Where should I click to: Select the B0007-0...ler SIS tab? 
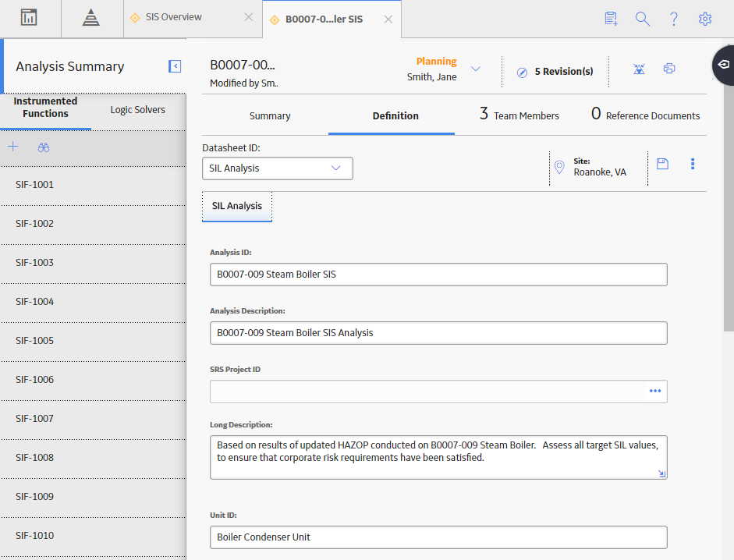pyautogui.click(x=324, y=19)
